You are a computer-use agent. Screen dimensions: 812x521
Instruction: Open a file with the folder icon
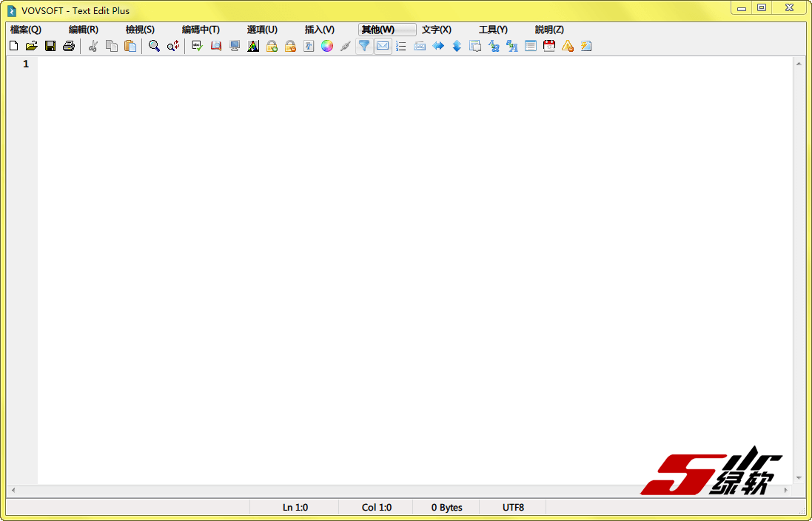31,46
